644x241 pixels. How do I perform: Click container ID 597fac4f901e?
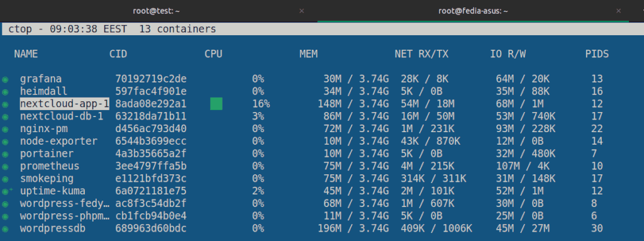[151, 91]
